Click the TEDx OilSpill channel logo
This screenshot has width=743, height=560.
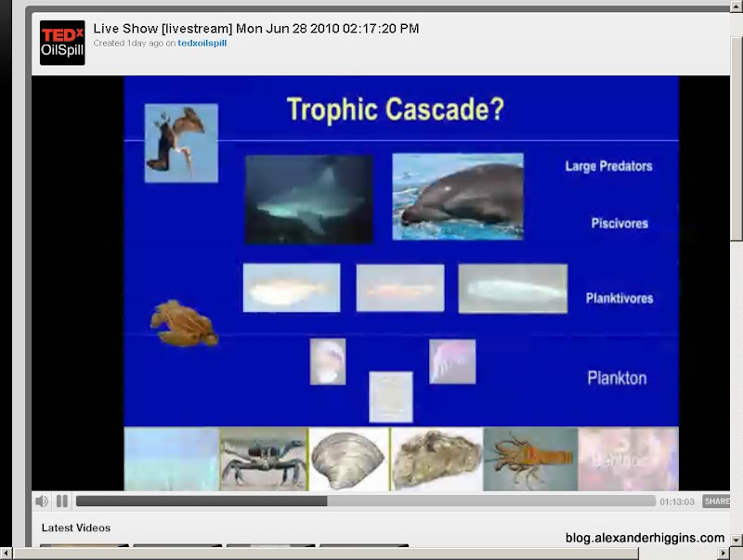(x=62, y=43)
